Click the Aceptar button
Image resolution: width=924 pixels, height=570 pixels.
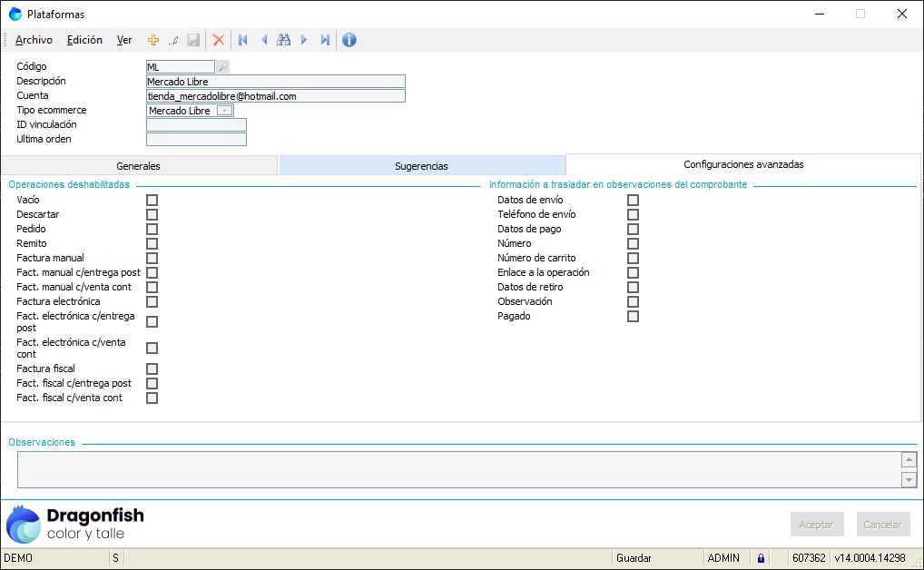tap(817, 525)
